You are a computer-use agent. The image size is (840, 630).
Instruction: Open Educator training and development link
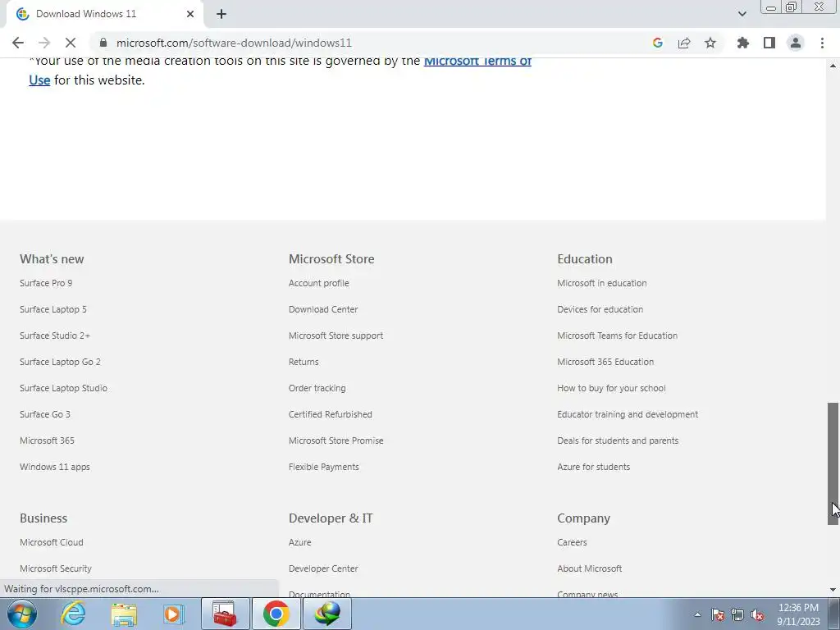(x=628, y=414)
